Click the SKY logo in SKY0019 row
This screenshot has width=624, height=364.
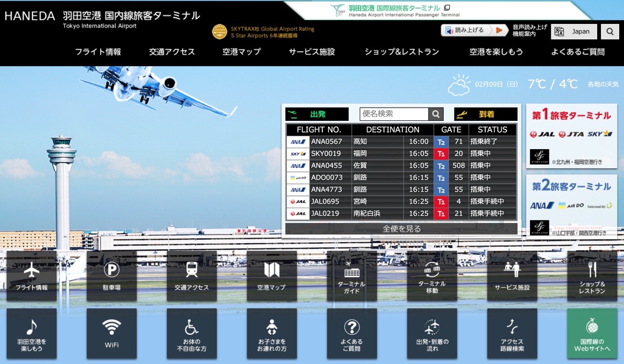tap(298, 153)
